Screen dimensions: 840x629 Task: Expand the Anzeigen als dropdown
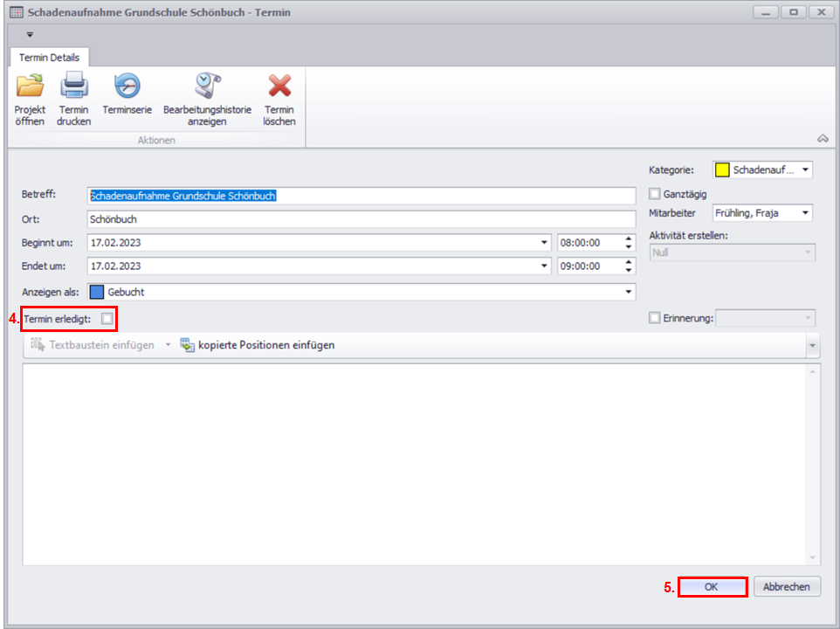point(628,293)
